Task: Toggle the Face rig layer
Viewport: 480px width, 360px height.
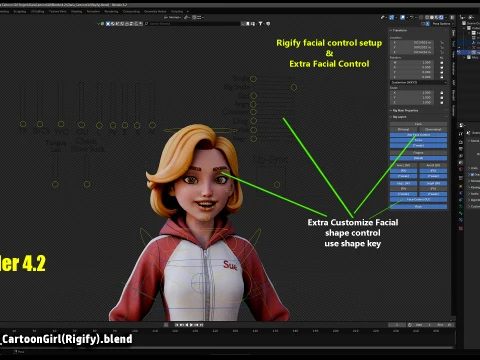Action: coord(418,124)
